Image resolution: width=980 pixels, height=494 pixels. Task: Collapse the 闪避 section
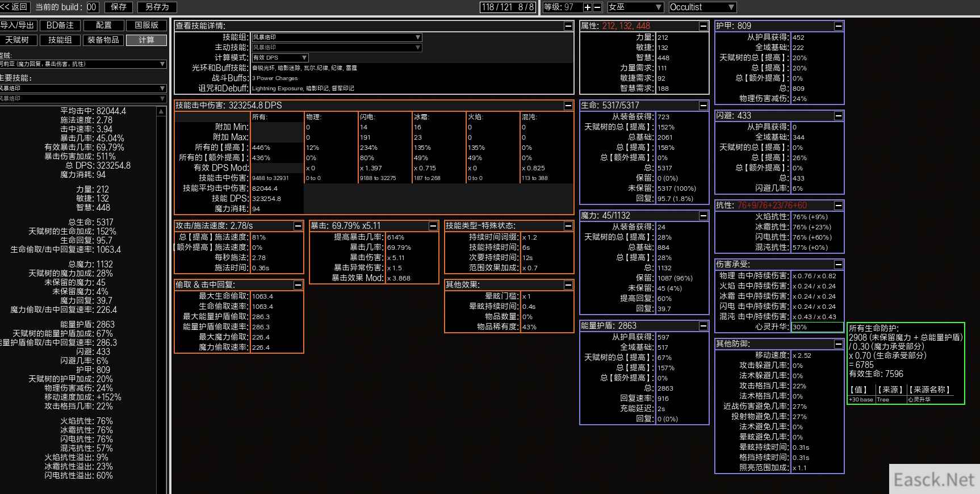(x=838, y=116)
